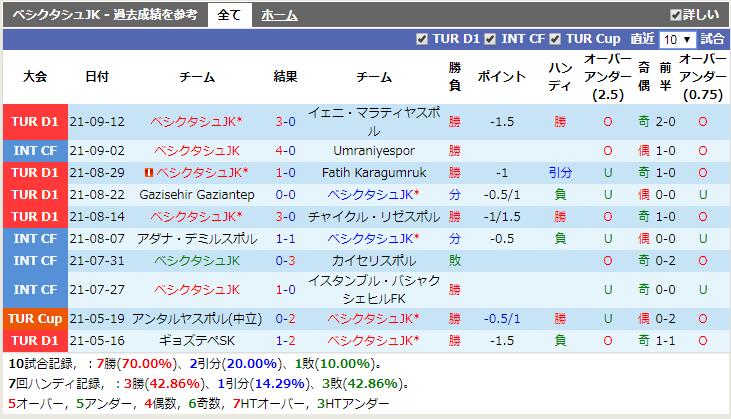The image size is (731, 419).
Task: Click the 大会 column header
Action: (x=35, y=76)
